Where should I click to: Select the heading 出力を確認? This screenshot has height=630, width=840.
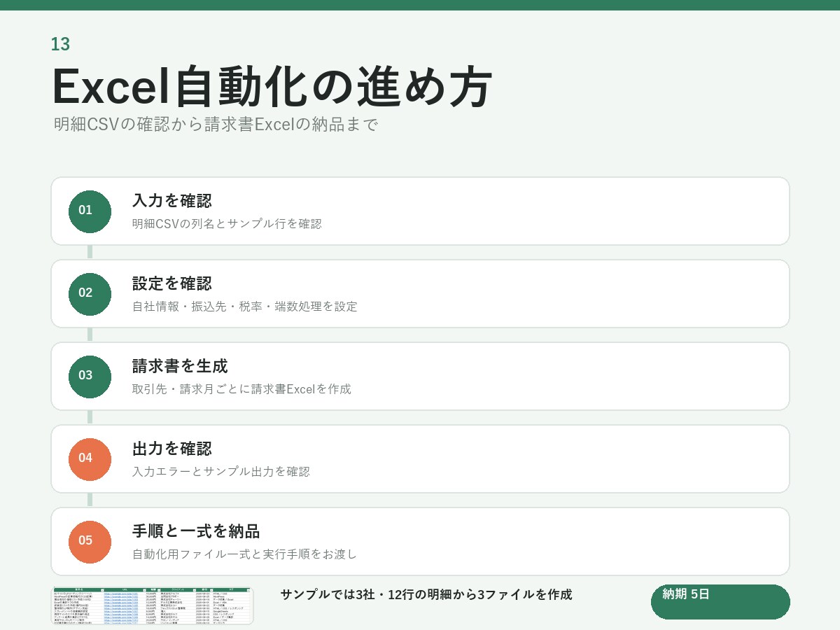coord(172,449)
